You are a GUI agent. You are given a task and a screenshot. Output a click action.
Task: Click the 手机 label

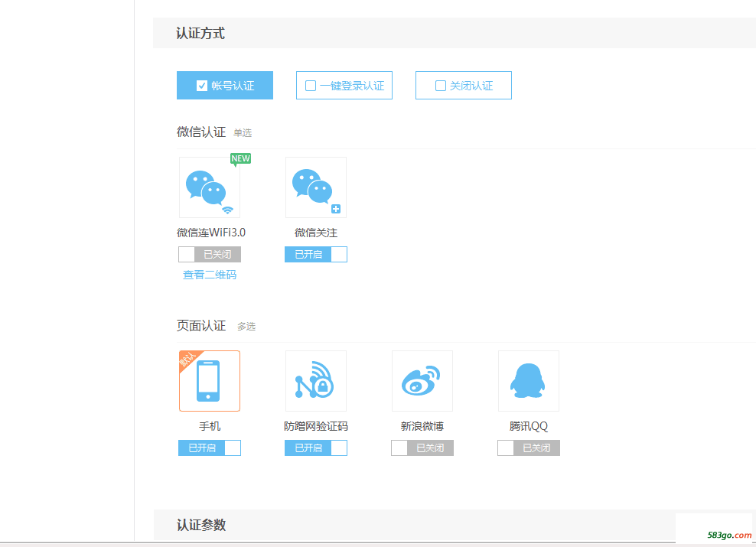pyautogui.click(x=210, y=426)
